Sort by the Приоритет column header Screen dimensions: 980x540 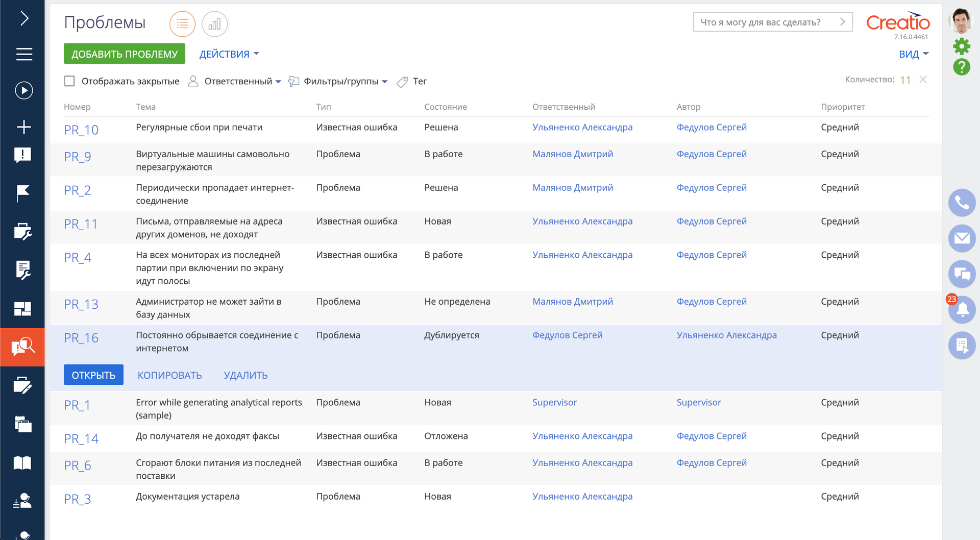[x=843, y=107]
